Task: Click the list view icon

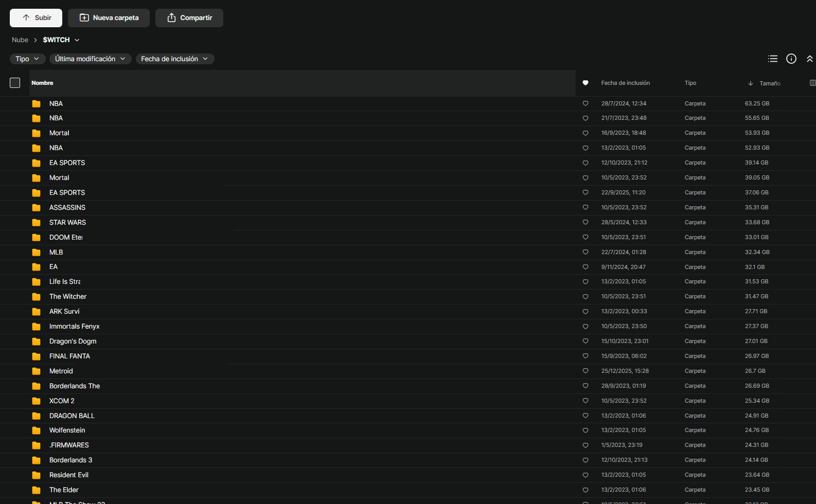Action: pos(772,59)
